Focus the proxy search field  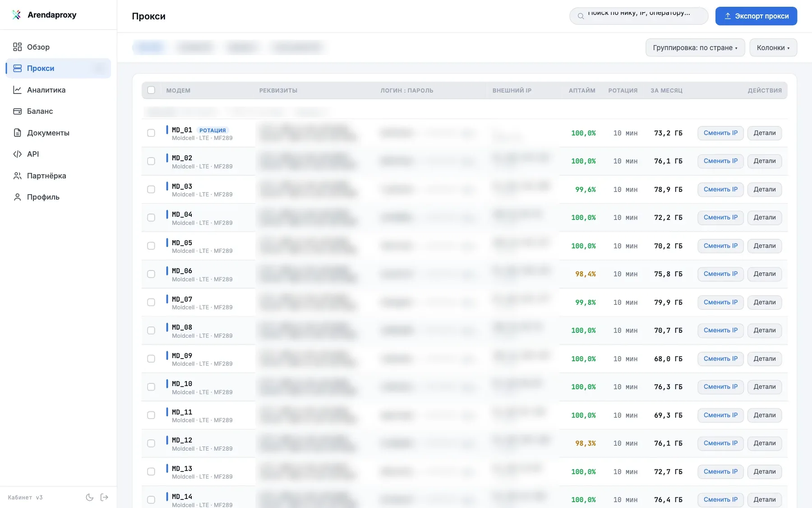[x=639, y=16]
